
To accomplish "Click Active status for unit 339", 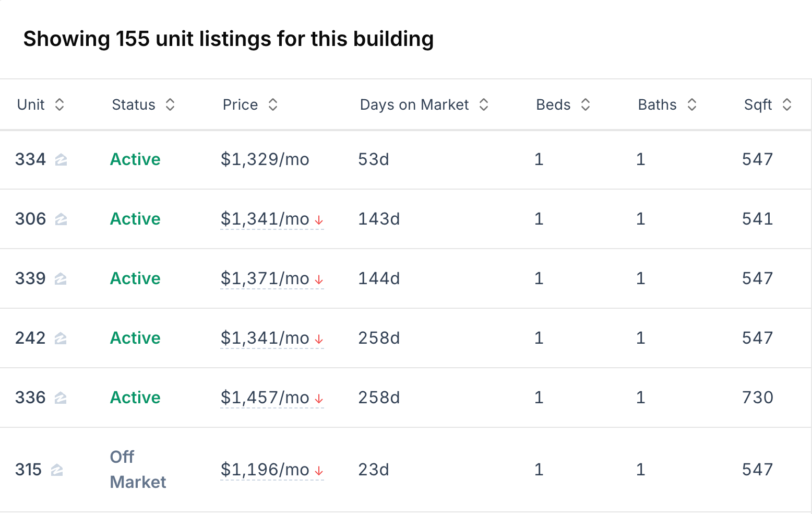I will coord(135,278).
